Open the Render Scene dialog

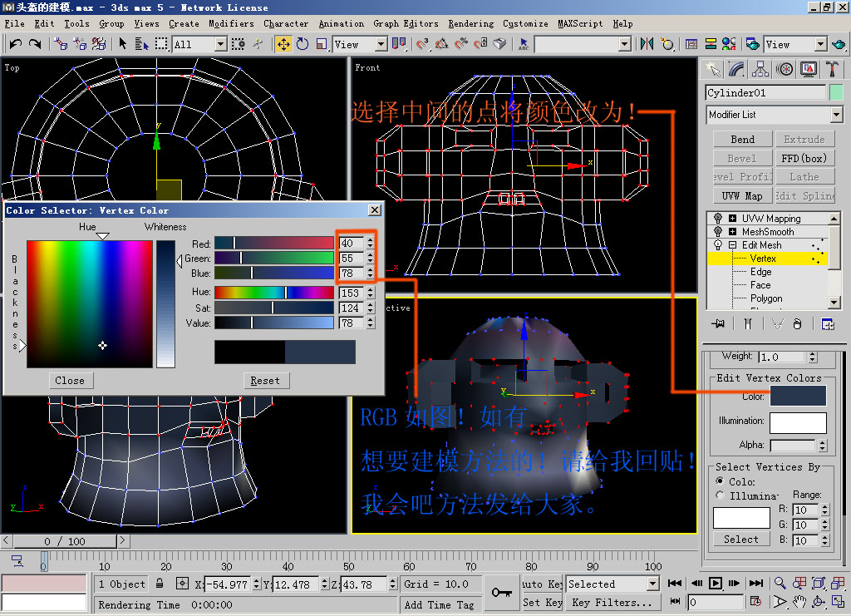tap(752, 44)
